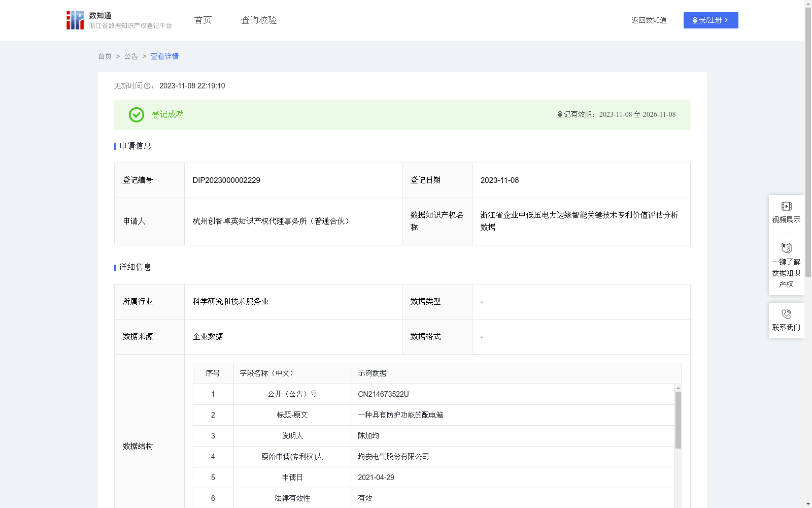Viewport: 812px width, 508px height.
Task: Click the page scroll-up arrow
Action: tap(808, 4)
